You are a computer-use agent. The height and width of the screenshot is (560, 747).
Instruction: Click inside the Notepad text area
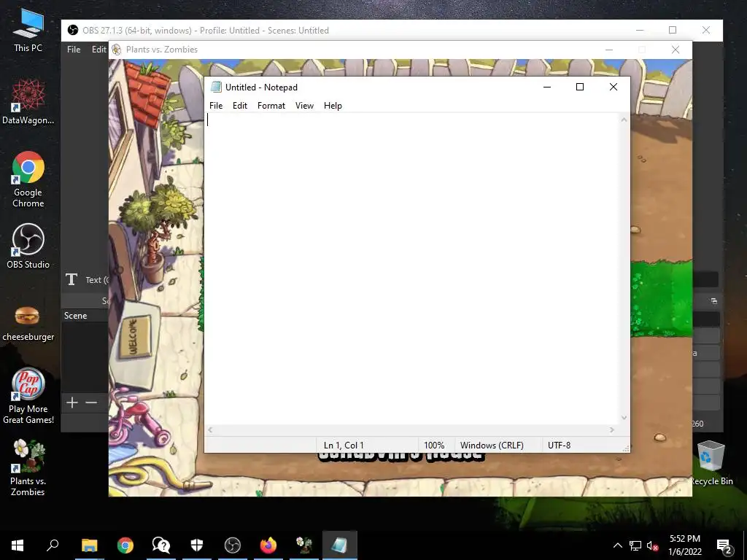[412, 269]
